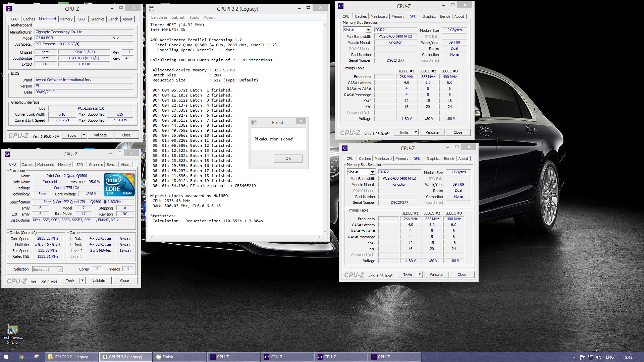Open the Action Center flag icon
Viewport: 644px width, 362px height.
583,357
